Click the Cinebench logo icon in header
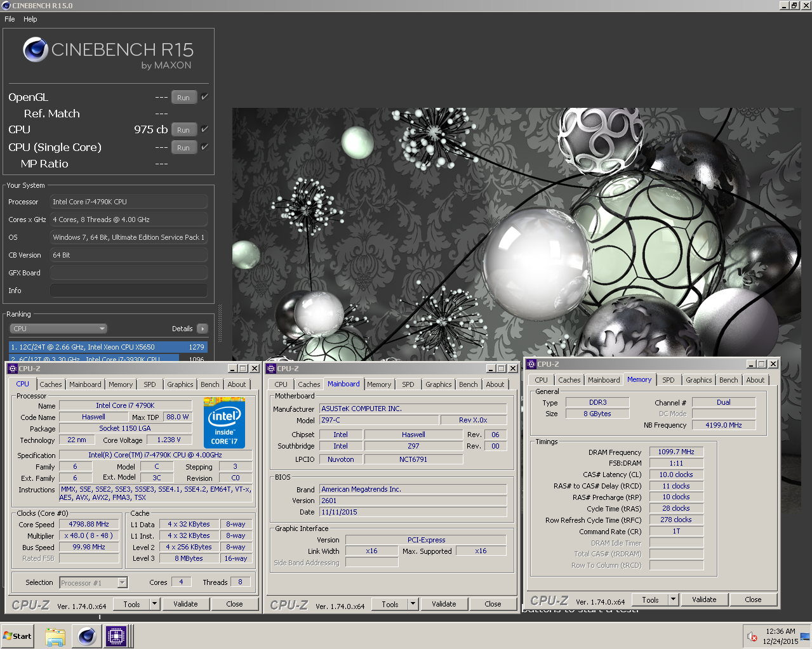 tap(36, 49)
